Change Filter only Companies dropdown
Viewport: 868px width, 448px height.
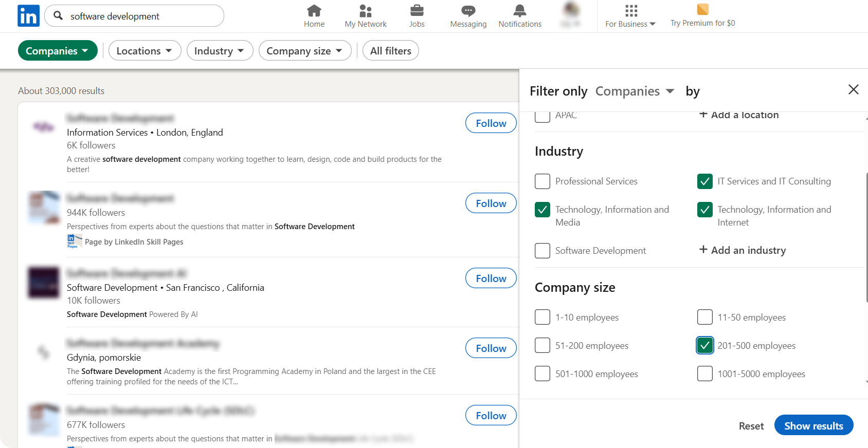pos(635,91)
